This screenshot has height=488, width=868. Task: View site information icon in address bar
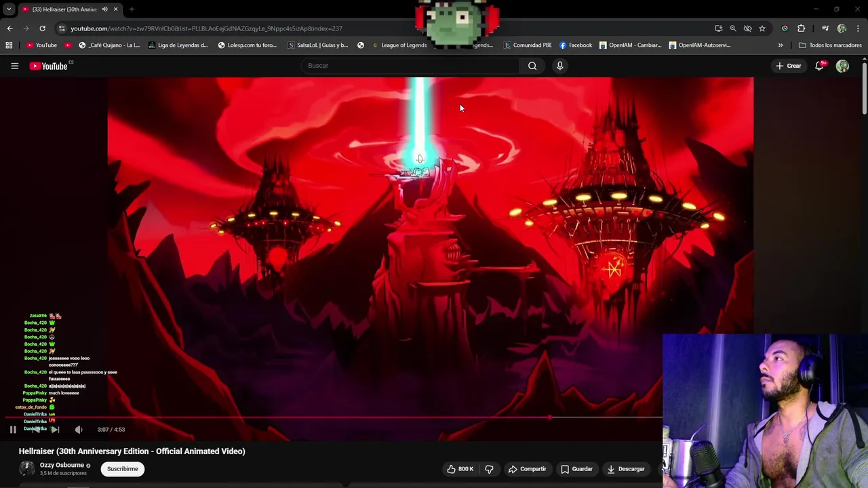62,28
